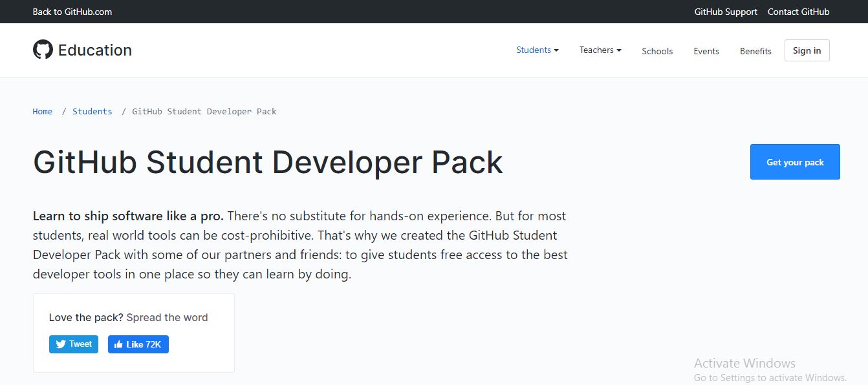Click the GitHub Student Developer Pack breadcrumb text
The width and height of the screenshot is (868, 385).
tap(204, 111)
